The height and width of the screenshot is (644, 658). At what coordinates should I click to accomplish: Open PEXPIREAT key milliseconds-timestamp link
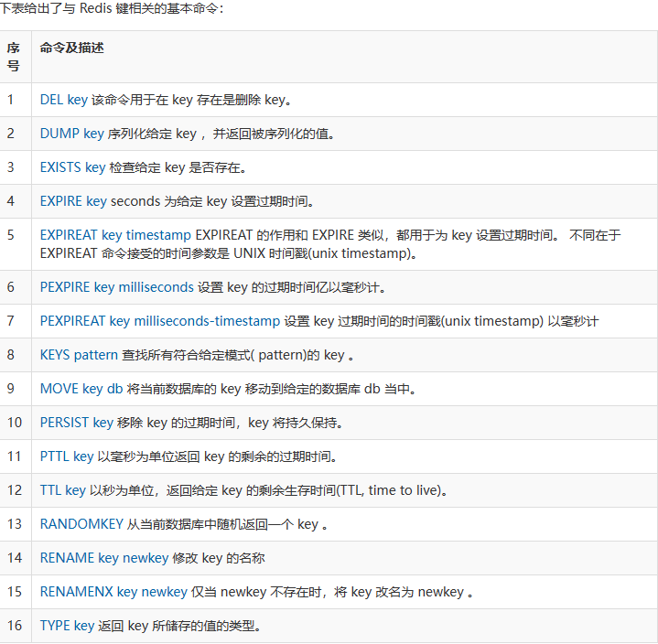pyautogui.click(x=159, y=321)
